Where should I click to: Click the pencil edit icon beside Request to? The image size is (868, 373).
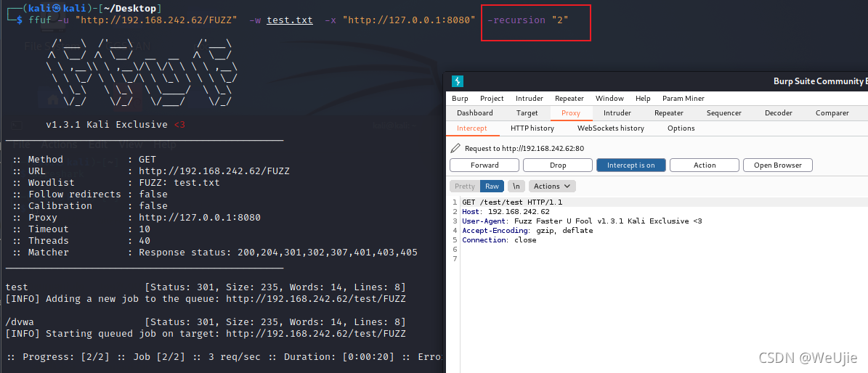[455, 148]
